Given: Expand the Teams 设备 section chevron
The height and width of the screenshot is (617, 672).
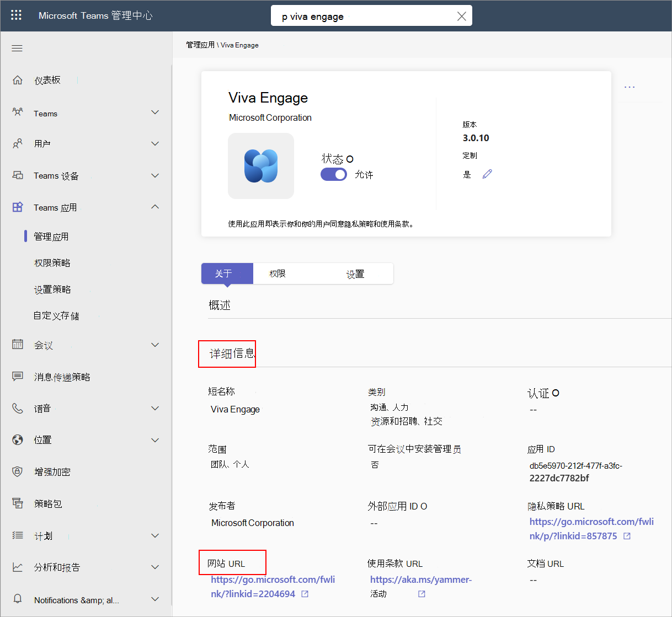Looking at the screenshot, I should pos(155,175).
